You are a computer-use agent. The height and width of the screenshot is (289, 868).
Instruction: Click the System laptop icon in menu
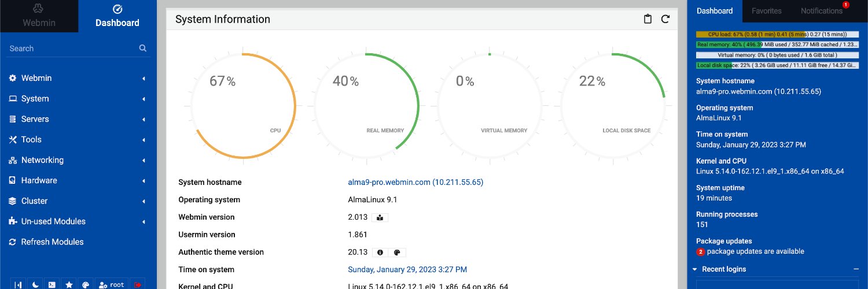12,99
